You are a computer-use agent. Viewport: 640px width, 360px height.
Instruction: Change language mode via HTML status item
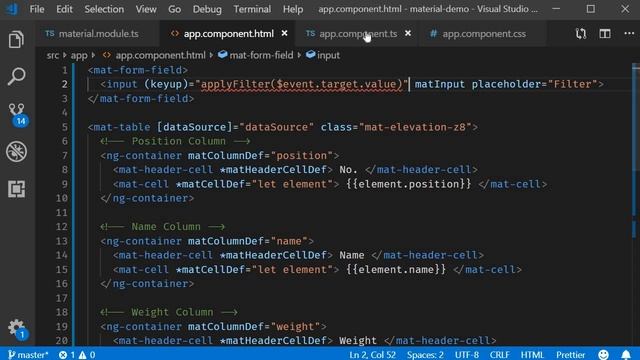point(532,355)
